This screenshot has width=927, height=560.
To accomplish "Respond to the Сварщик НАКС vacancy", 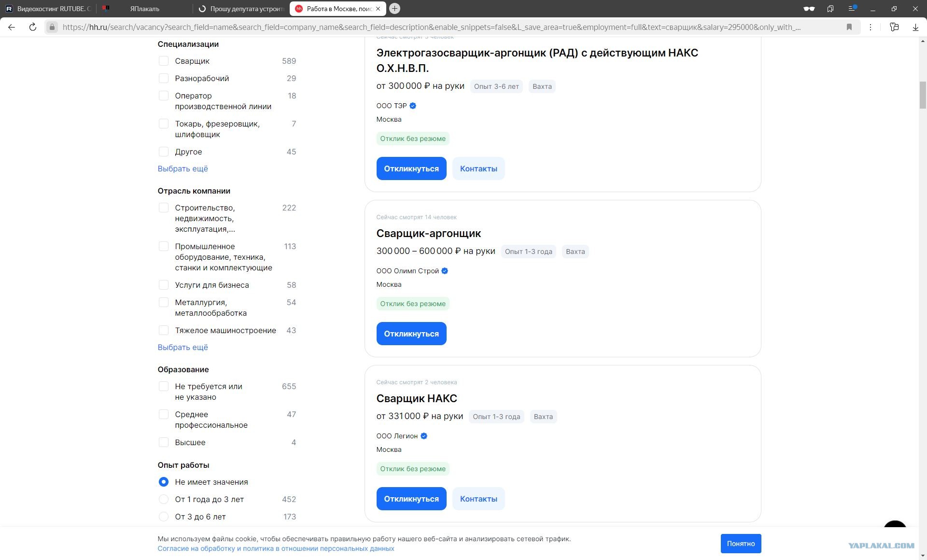I will tap(411, 499).
